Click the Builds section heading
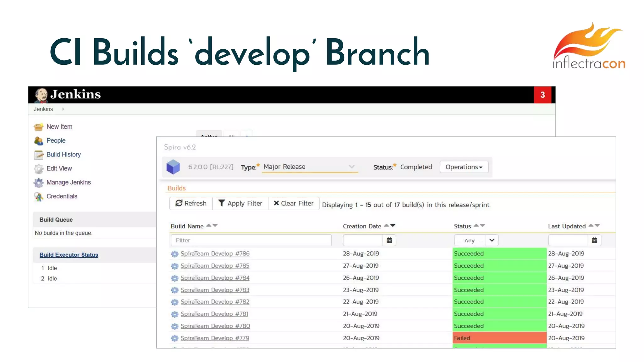This screenshot has height=362, width=644. point(176,188)
